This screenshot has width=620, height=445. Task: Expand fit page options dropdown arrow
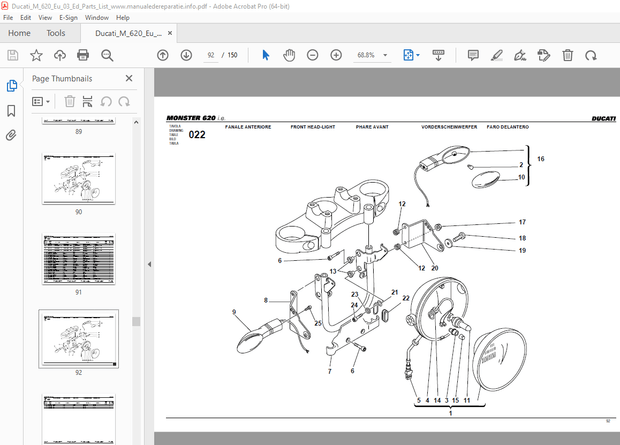[x=418, y=55]
